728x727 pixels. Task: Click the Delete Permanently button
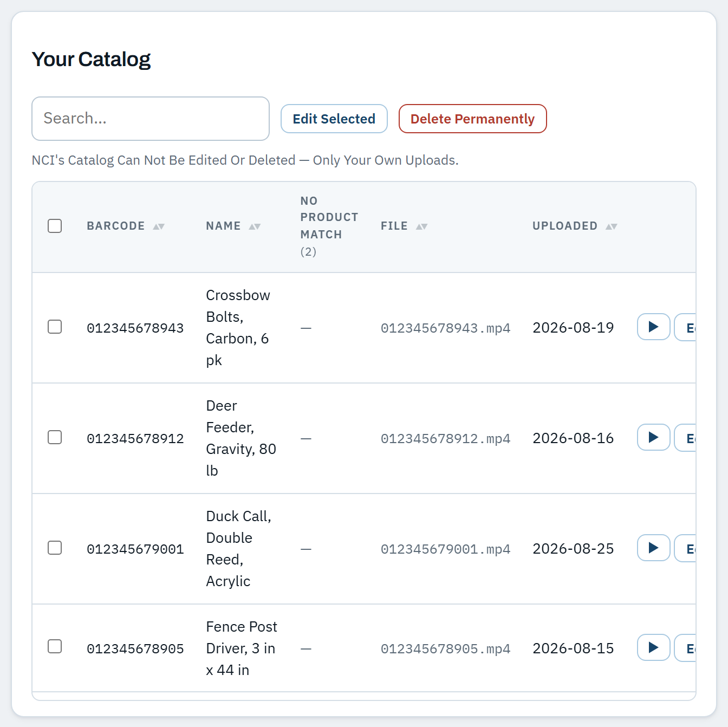point(473,119)
